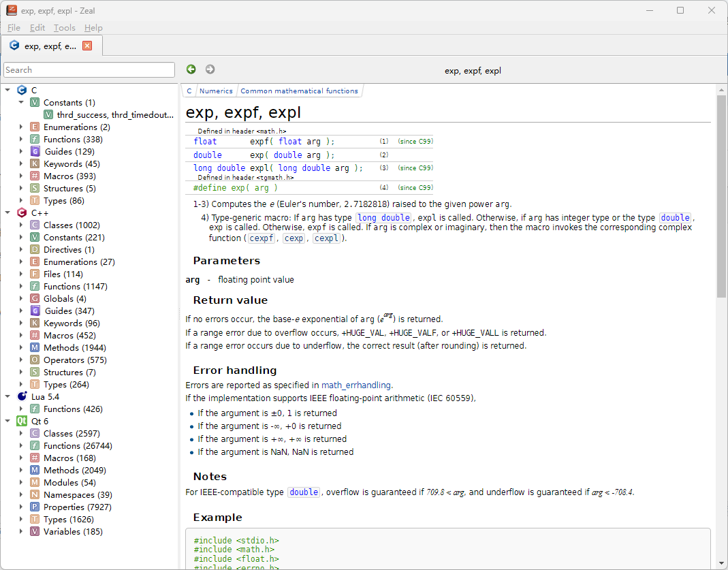Open the cexp function link

(x=294, y=238)
